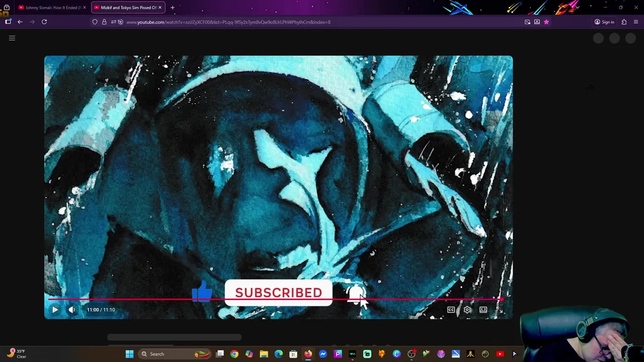This screenshot has height=362, width=644.
Task: Open Task View on the taskbar
Action: click(220, 354)
